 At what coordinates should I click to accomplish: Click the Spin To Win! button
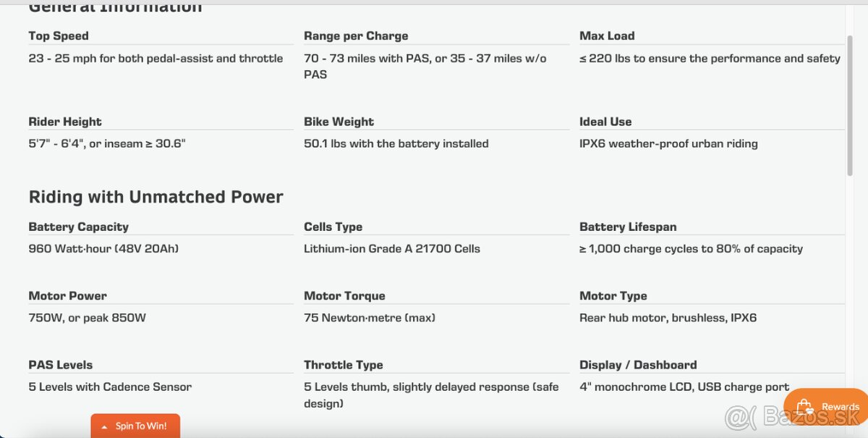tap(135, 426)
